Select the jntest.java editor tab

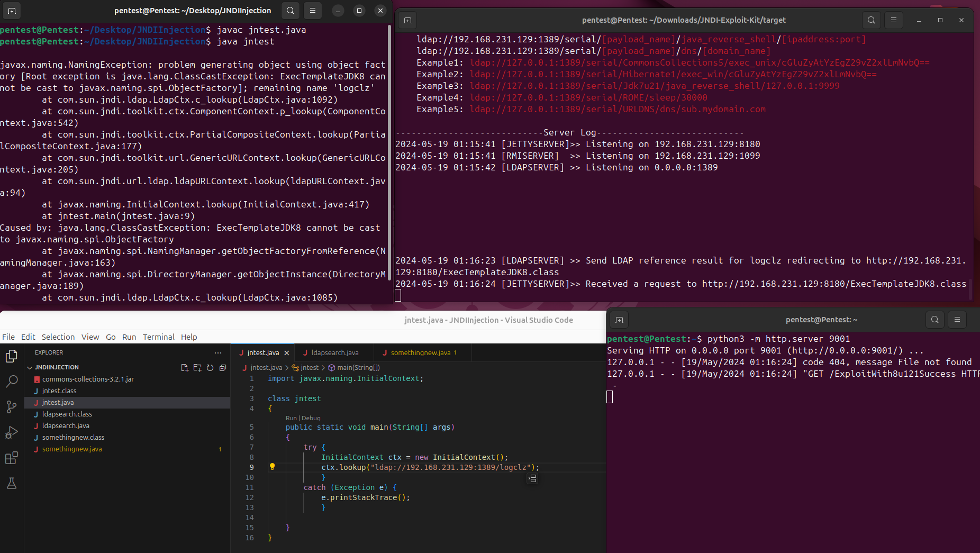263,353
